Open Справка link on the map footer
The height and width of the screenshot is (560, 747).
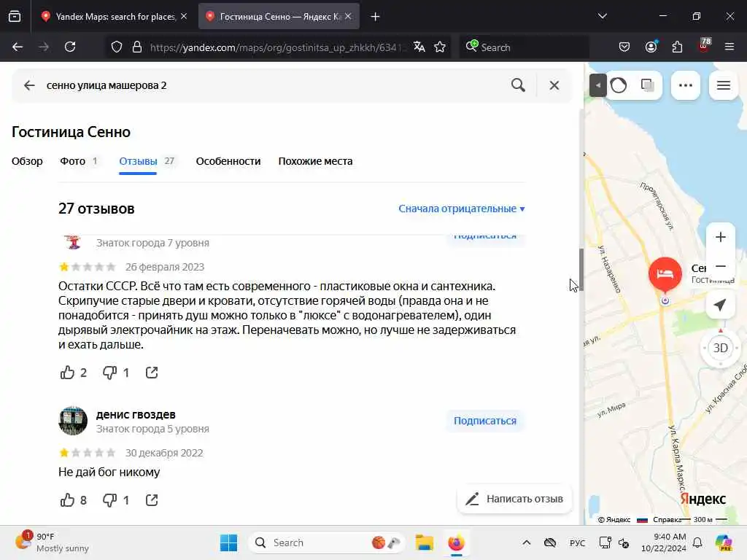tap(666, 519)
